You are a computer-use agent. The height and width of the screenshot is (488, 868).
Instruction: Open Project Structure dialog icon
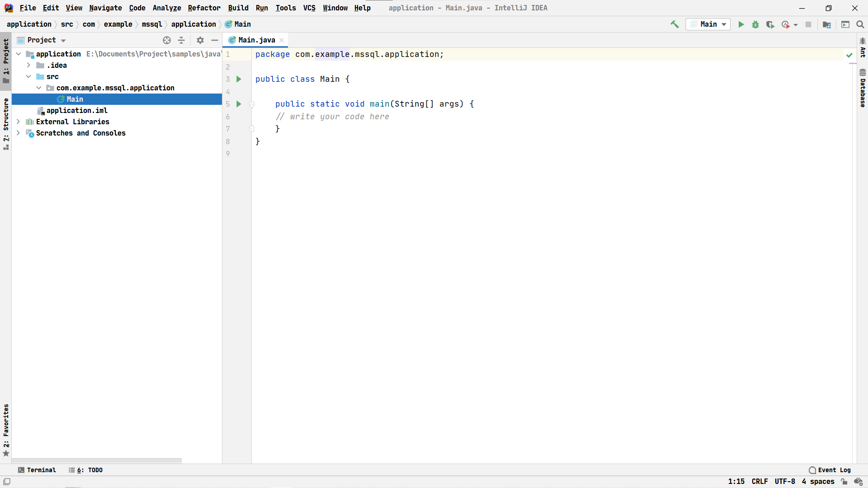coord(827,24)
